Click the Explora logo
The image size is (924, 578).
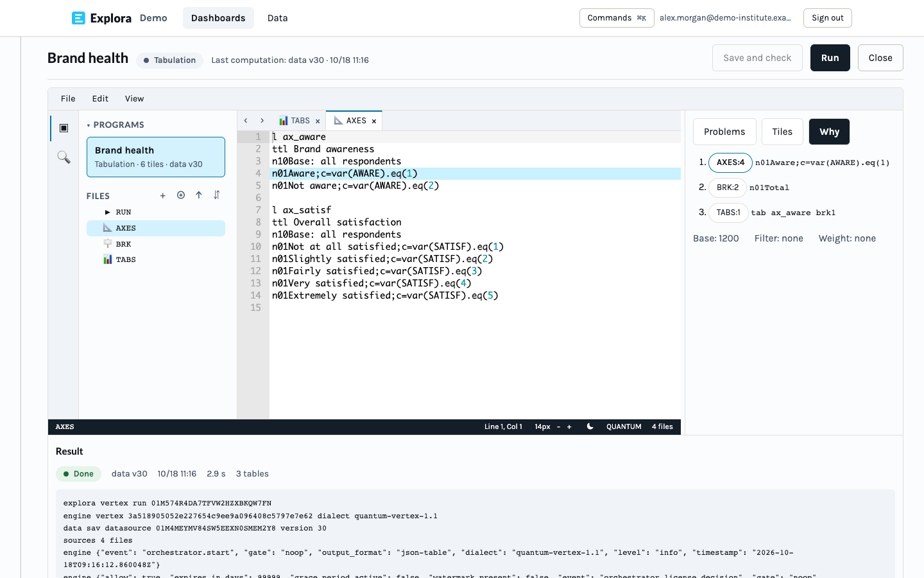(101, 18)
